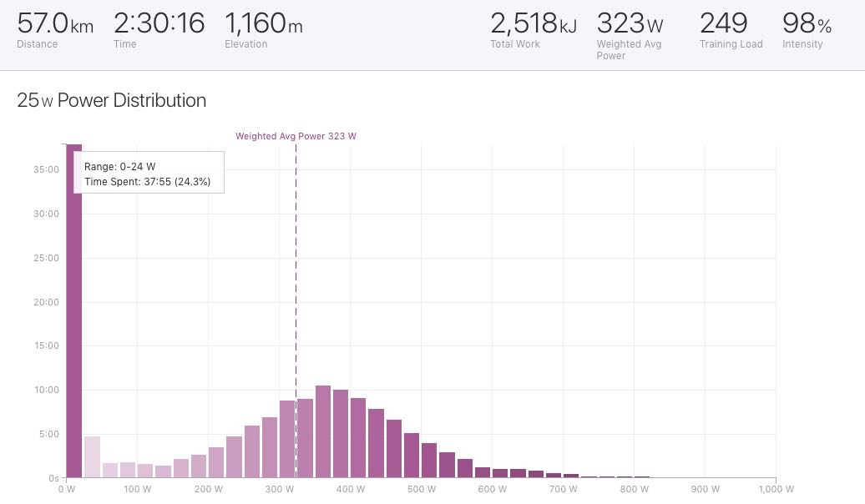Click the Range 0-24 W tooltip box
The height and width of the screenshot is (504, 865).
[x=149, y=173]
